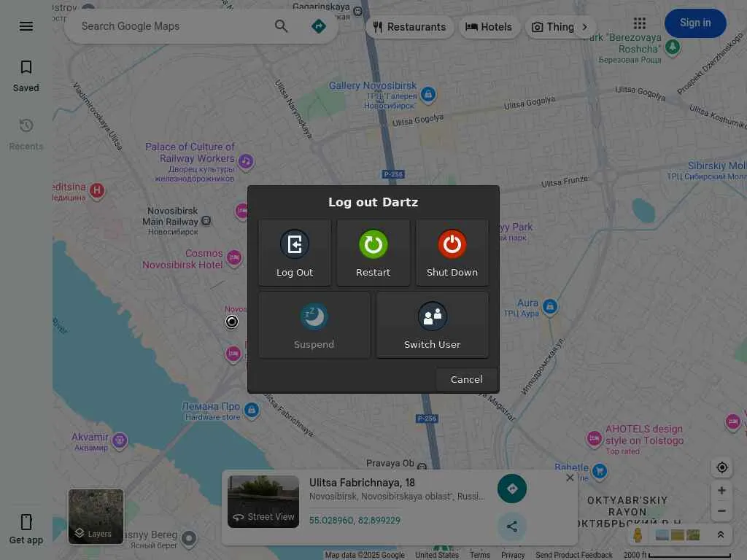The height and width of the screenshot is (560, 747).
Task: Click the Gallery Novosibirsk shopping pin
Action: [x=427, y=94]
